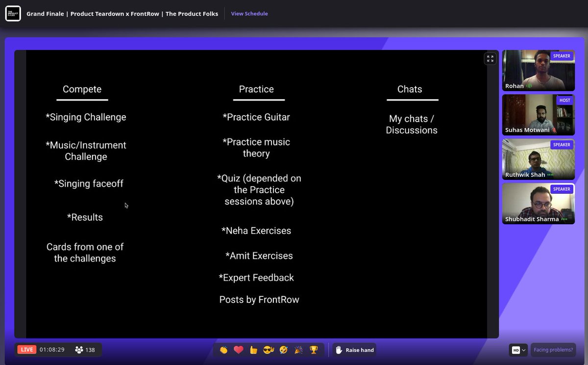The height and width of the screenshot is (365, 588).
Task: Click The Product Folks logo
Action: pyautogui.click(x=13, y=14)
